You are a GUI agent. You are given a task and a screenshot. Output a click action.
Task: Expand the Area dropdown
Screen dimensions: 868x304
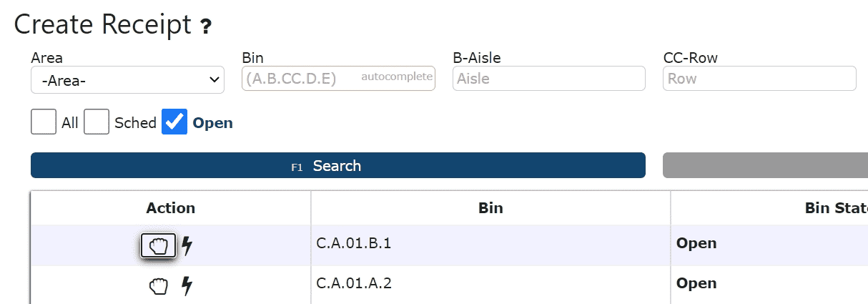(127, 80)
